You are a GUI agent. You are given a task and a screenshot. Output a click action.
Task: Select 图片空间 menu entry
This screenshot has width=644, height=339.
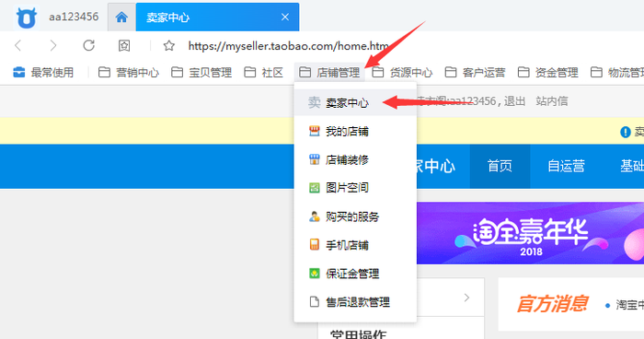[355, 188]
